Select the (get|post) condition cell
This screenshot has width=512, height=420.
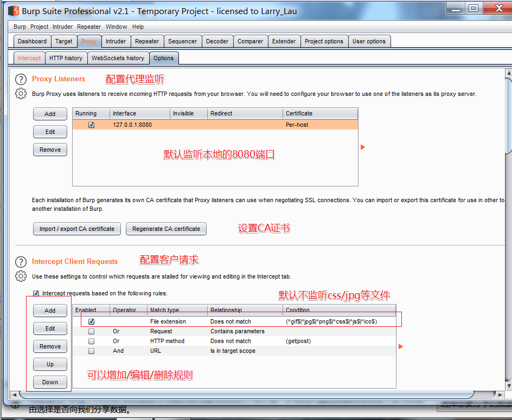(x=340, y=341)
